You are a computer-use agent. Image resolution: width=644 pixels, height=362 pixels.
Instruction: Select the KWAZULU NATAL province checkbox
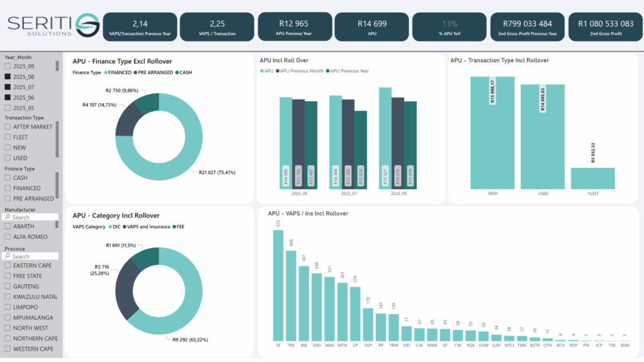coord(8,297)
